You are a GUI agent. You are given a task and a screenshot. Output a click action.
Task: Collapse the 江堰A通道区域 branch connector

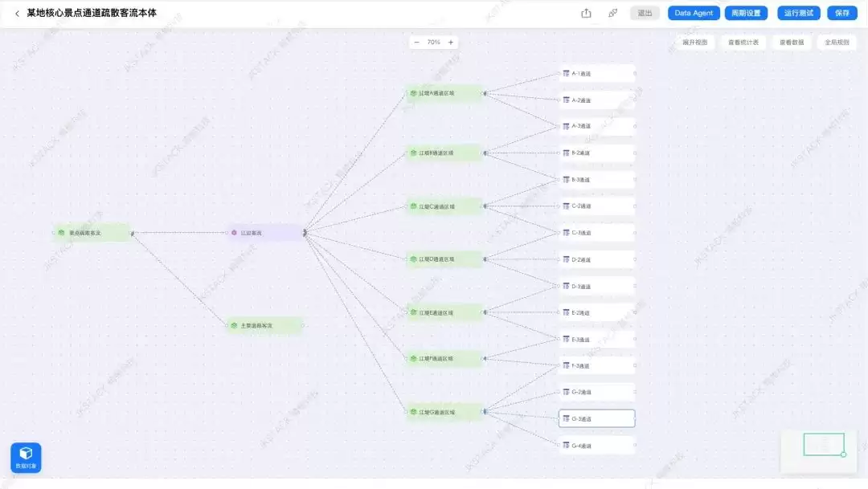485,93
